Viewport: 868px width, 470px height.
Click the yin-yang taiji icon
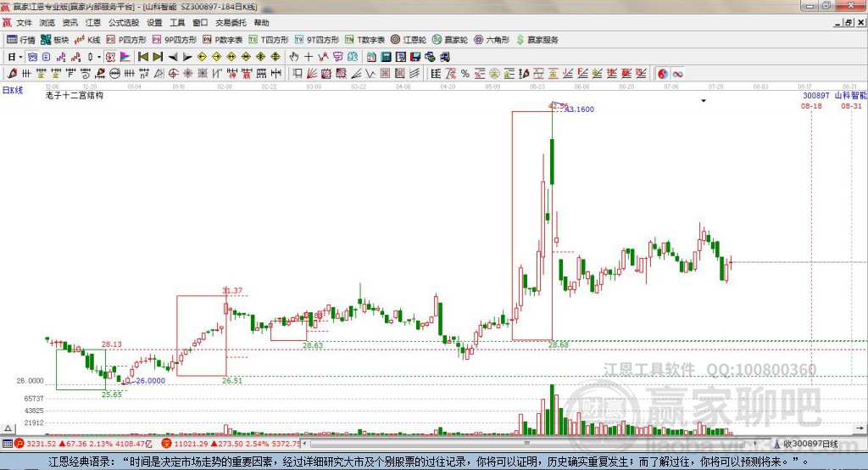coord(663,74)
